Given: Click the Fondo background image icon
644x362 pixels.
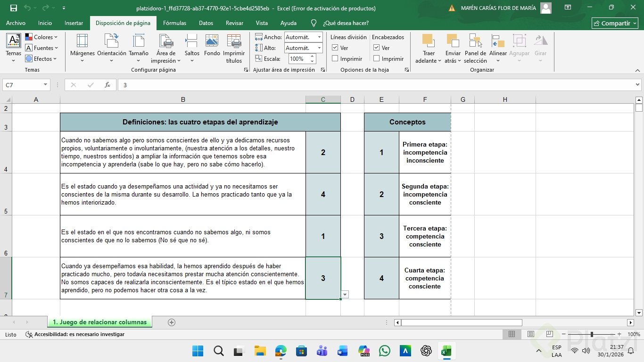Looking at the screenshot, I should tap(212, 41).
